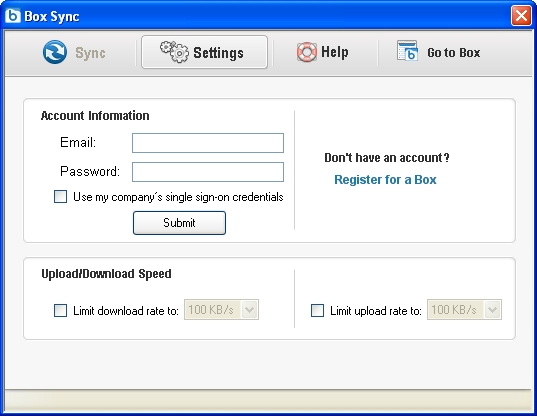Click the Settings gears icon
Screen dimensions: 537x416
(x=174, y=52)
